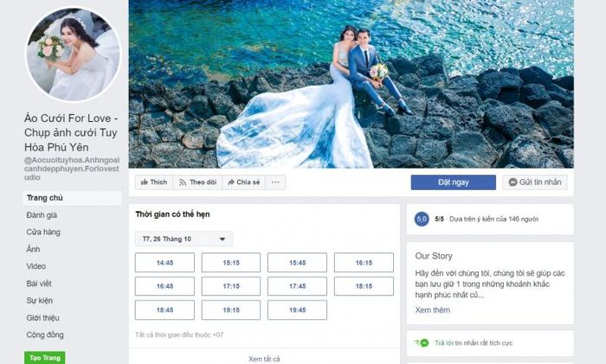Open the Sự kiện events tab

pyautogui.click(x=40, y=300)
